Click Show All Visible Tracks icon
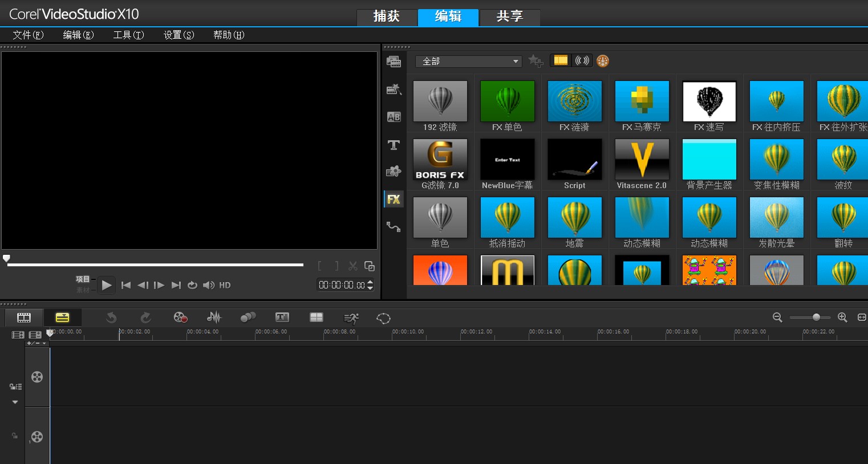Image resolution: width=868 pixels, height=464 pixels. 18,335
